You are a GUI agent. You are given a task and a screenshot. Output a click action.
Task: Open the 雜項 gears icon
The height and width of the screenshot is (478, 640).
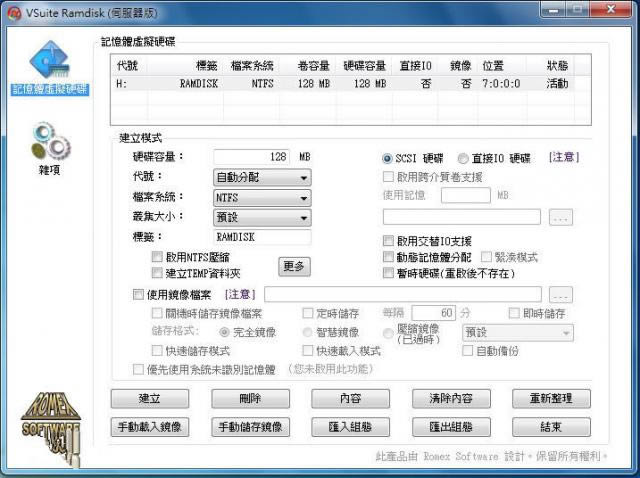pos(50,149)
